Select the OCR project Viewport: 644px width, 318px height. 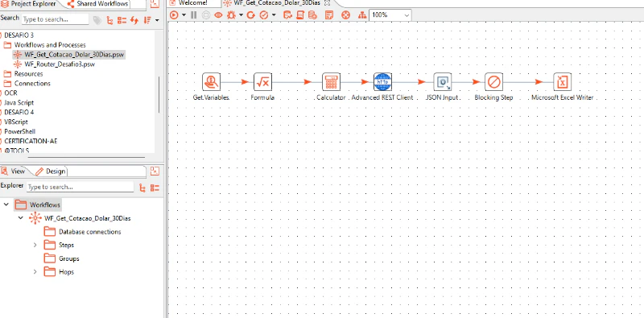pos(10,93)
